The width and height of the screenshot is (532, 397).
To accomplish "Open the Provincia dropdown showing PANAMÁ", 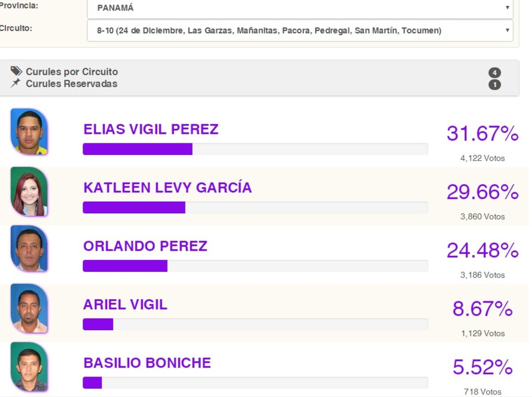I will click(x=300, y=8).
